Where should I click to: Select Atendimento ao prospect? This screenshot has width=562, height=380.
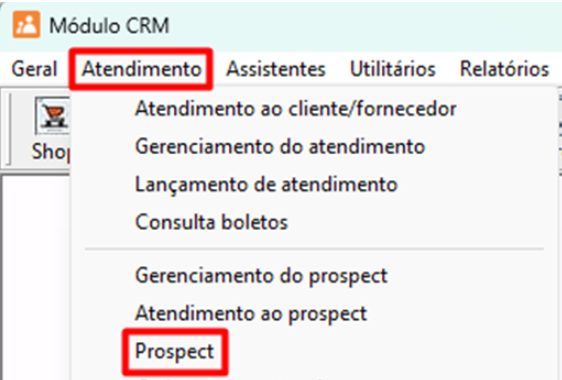[x=251, y=314]
